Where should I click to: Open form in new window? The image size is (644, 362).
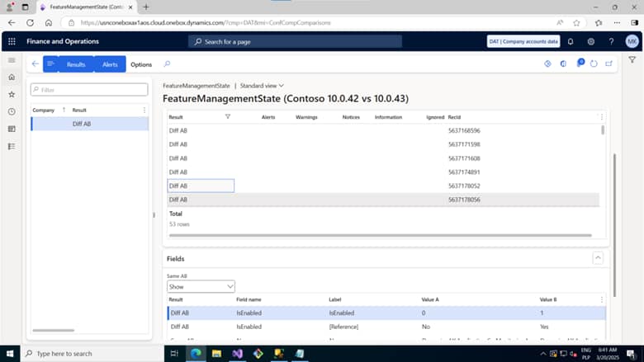click(608, 64)
